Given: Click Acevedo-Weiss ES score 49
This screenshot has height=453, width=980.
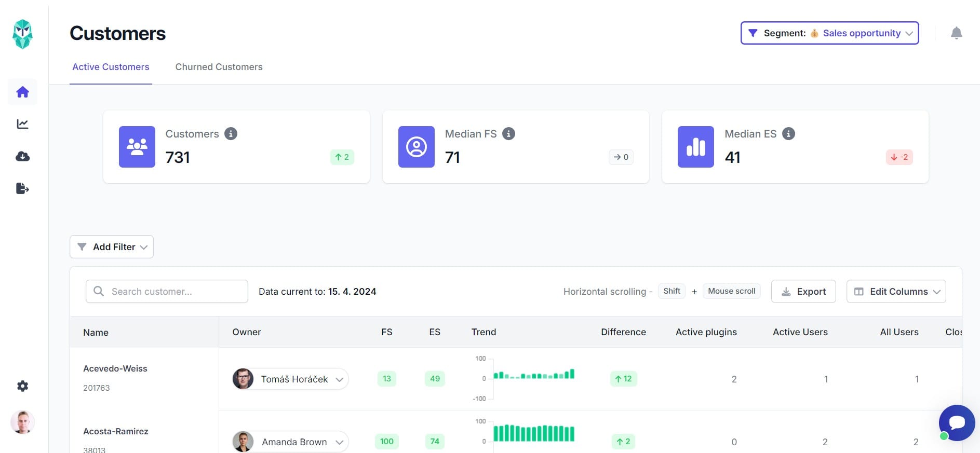Looking at the screenshot, I should coord(435,379).
